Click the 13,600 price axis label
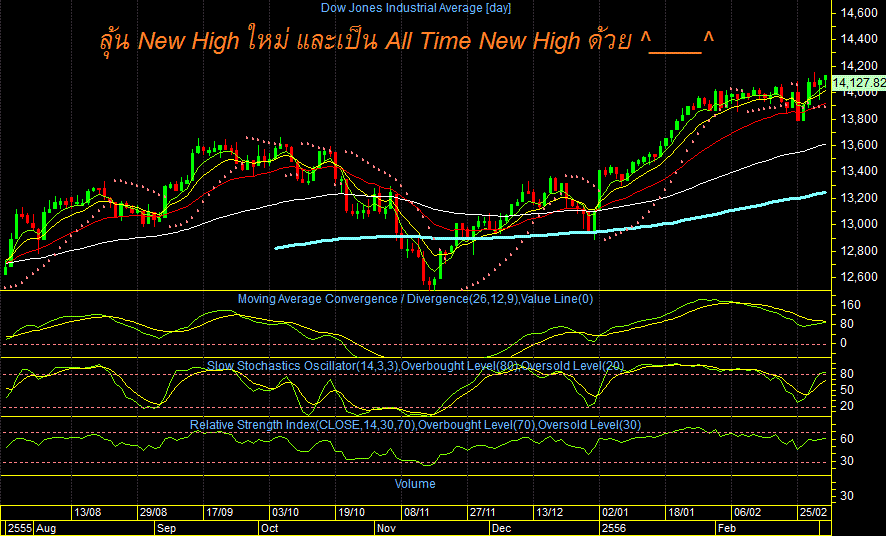The width and height of the screenshot is (886, 536). point(859,145)
